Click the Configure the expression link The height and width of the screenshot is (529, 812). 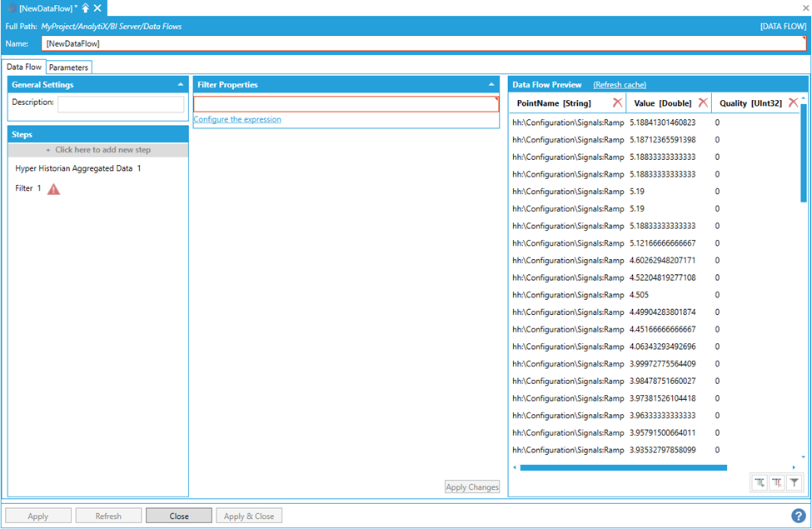point(237,120)
